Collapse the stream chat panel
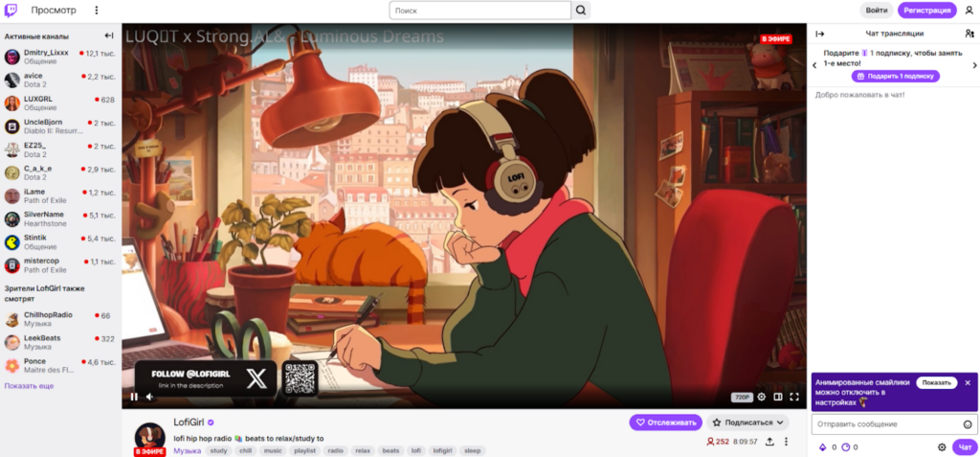Viewport: 980px width, 457px height. tap(820, 34)
